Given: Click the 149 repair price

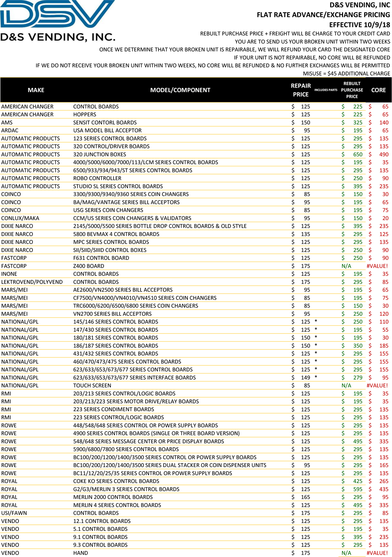Looking at the screenshot, I should tap(305, 378).
